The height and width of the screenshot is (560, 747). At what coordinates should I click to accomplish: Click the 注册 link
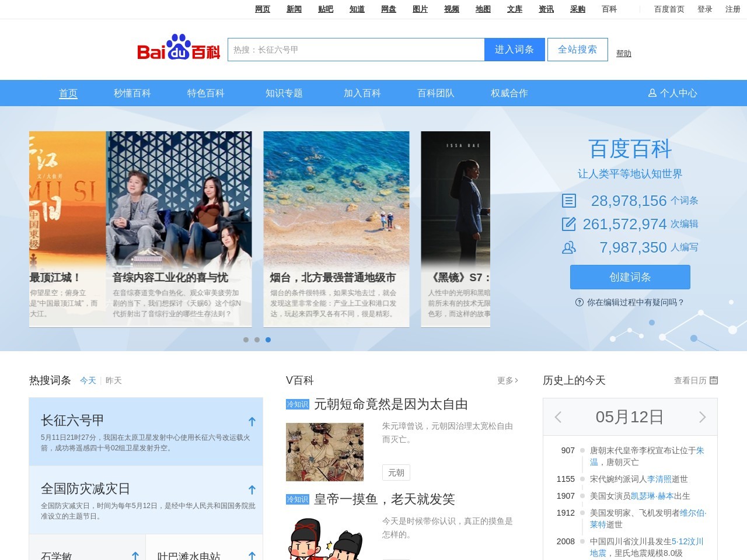(x=733, y=9)
